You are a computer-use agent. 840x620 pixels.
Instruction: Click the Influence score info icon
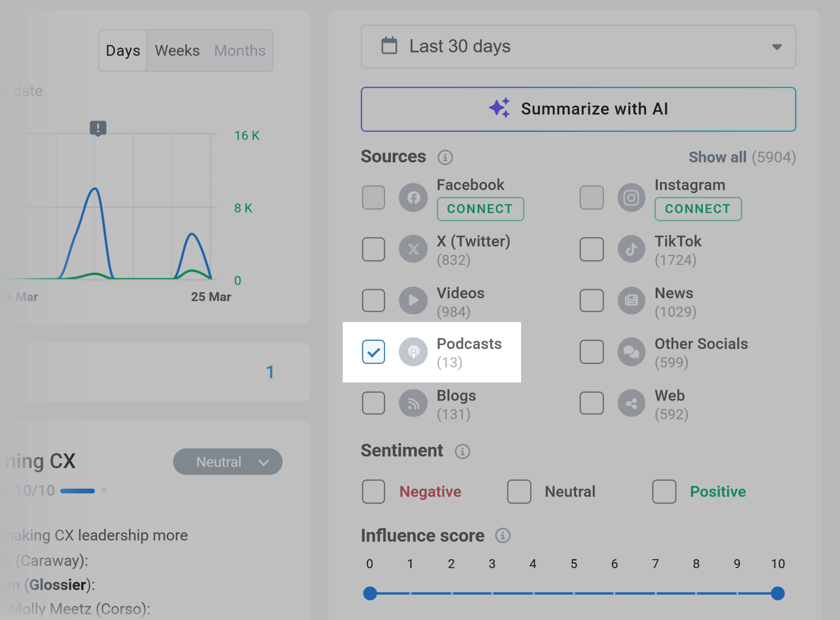tap(503, 536)
